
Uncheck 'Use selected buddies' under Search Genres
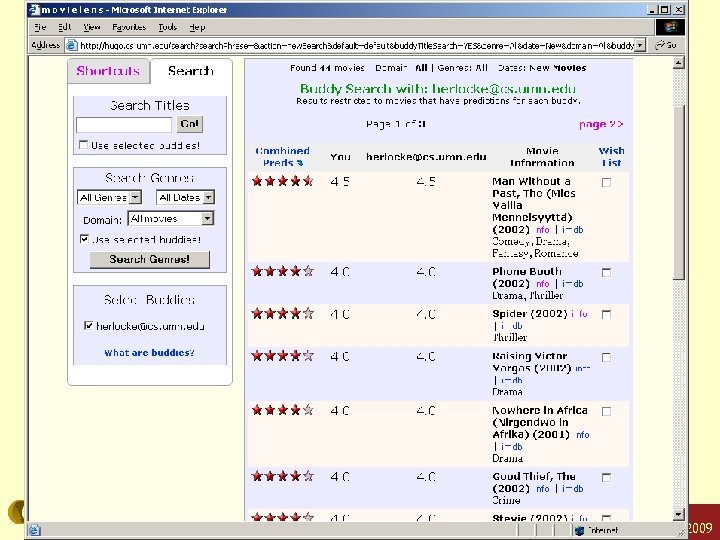pos(84,239)
